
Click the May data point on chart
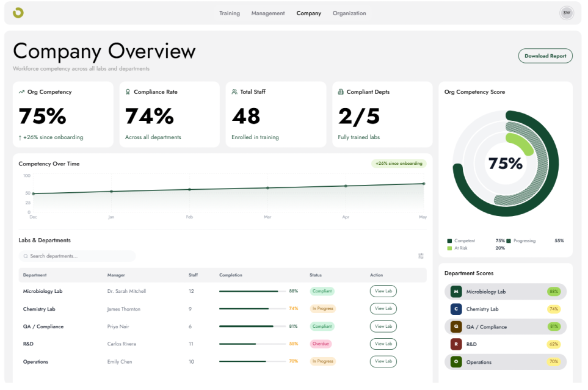tap(424, 184)
